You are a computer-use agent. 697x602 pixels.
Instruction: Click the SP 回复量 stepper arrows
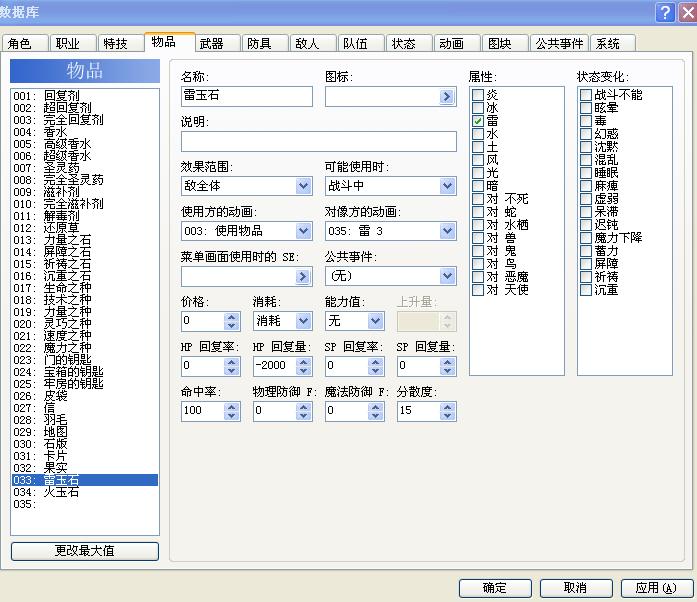tap(448, 366)
